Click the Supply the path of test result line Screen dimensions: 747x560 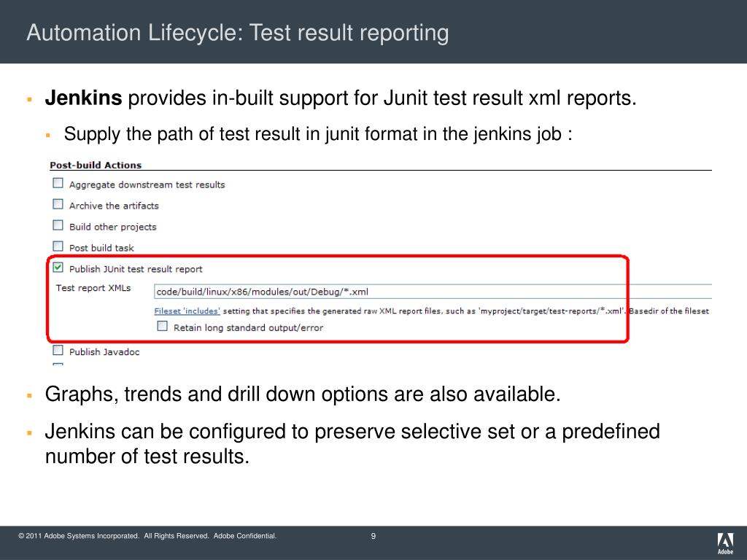click(x=318, y=134)
